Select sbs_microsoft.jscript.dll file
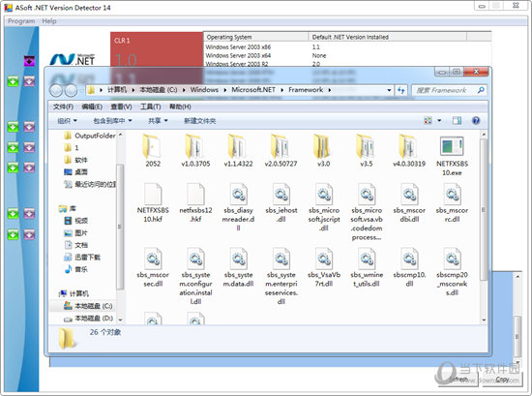This screenshot has width=532, height=396. 324,207
